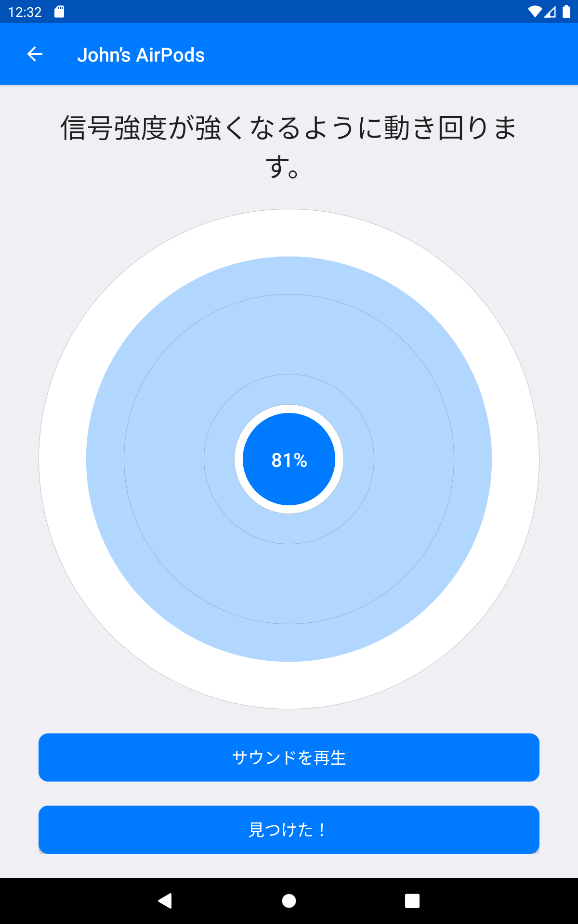Click the signal strength instruction text
Image resolution: width=578 pixels, height=924 pixels.
[289, 147]
